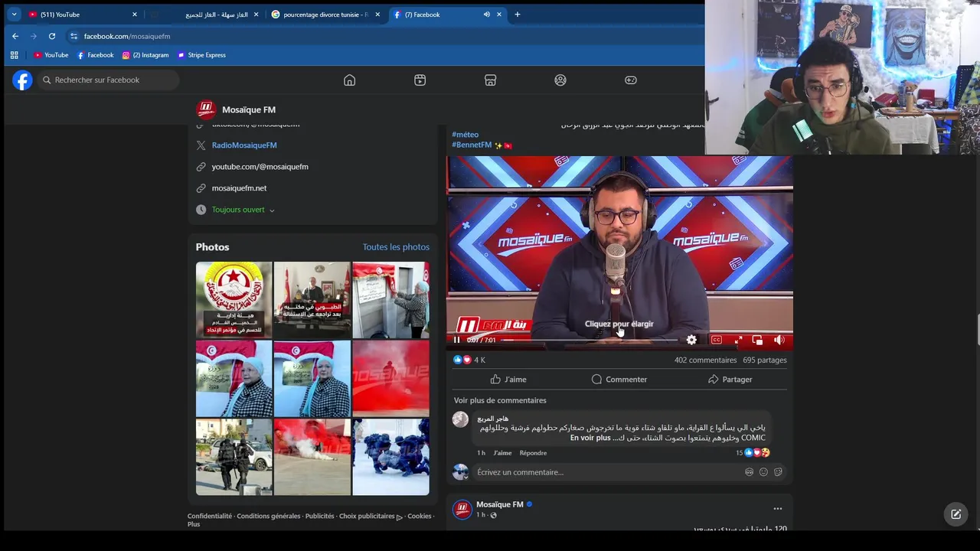The width and height of the screenshot is (980, 551).
Task: Open the UGTT emblem photo thumbnail
Action: [234, 300]
